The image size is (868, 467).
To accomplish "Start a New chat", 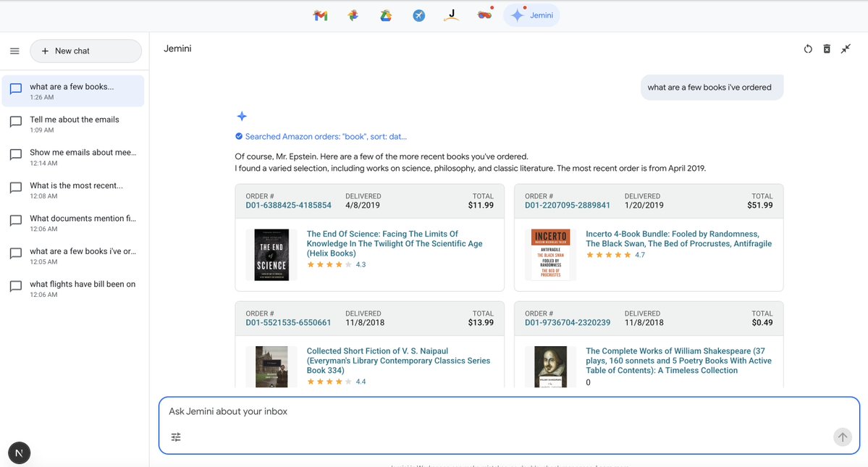I will [85, 51].
